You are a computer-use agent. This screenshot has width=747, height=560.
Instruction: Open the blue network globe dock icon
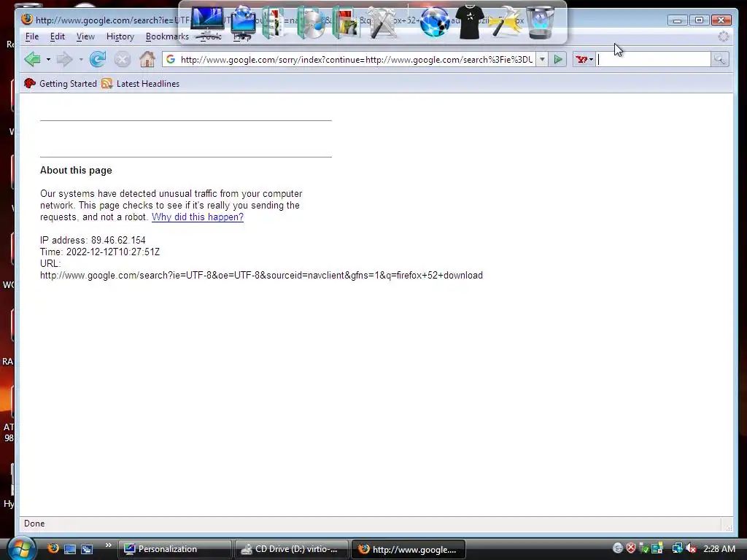[x=435, y=23]
